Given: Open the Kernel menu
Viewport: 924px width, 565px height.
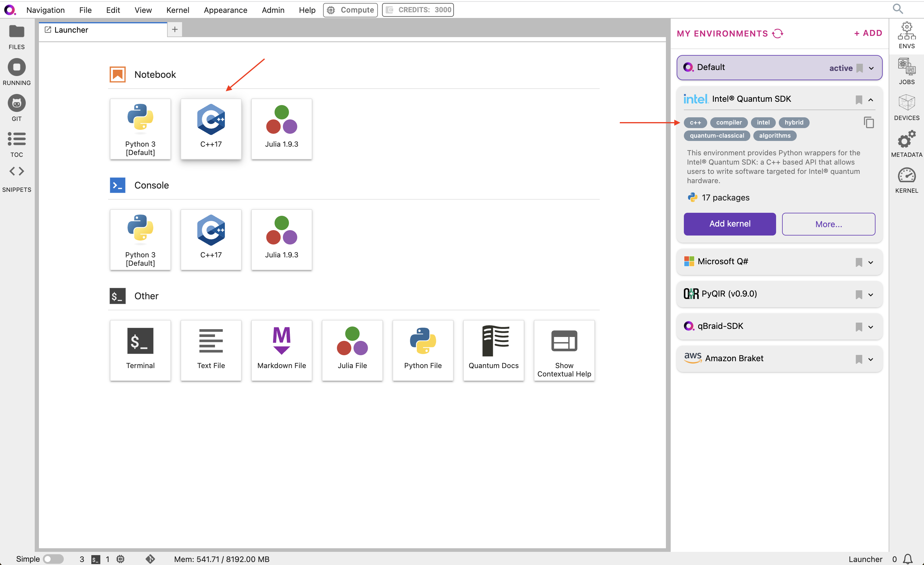Looking at the screenshot, I should click(177, 10).
